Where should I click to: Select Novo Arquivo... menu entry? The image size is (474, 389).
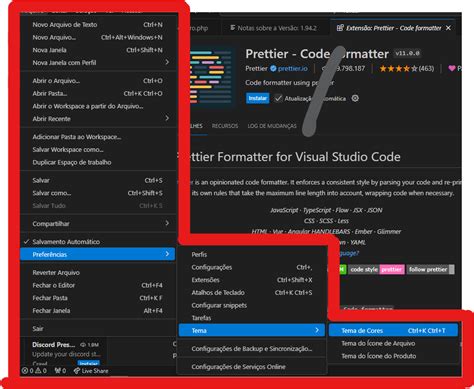pyautogui.click(x=98, y=37)
